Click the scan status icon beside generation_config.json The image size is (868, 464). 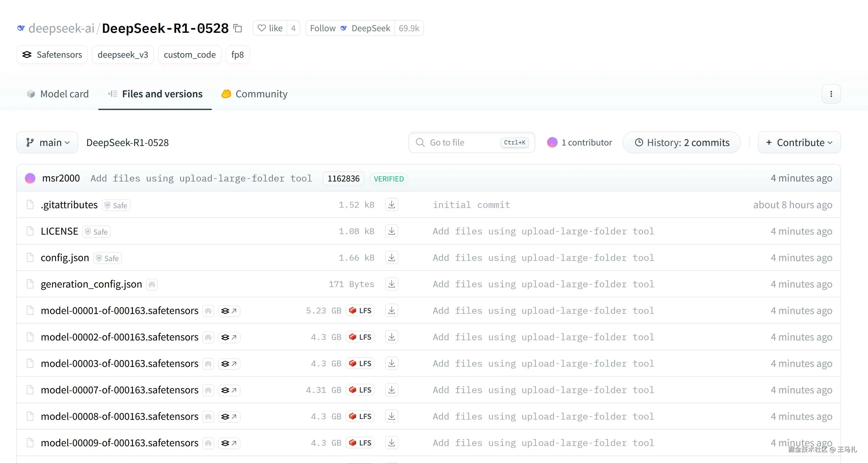coord(152,285)
